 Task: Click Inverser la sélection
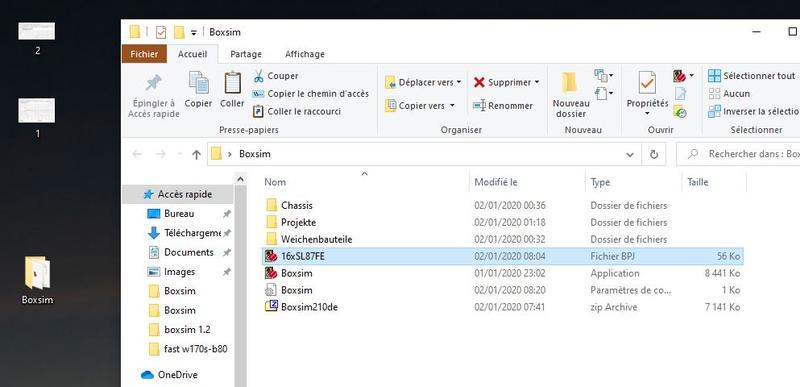point(754,111)
